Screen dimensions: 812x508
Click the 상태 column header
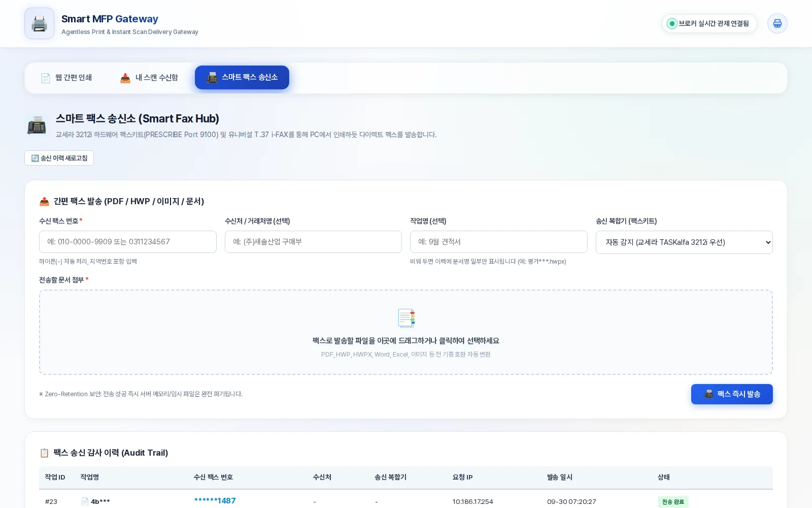click(664, 477)
